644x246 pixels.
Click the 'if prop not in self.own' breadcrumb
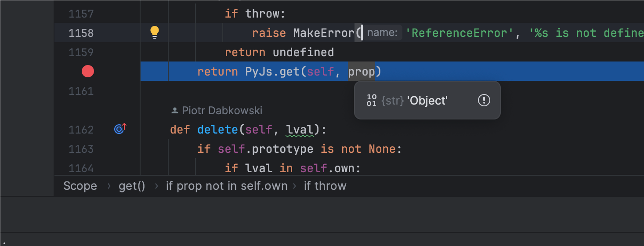tap(226, 186)
